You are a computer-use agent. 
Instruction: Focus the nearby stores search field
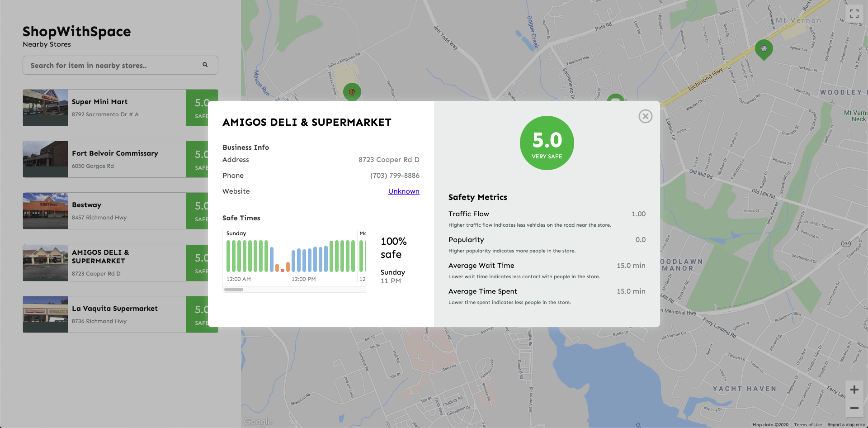pyautogui.click(x=120, y=65)
